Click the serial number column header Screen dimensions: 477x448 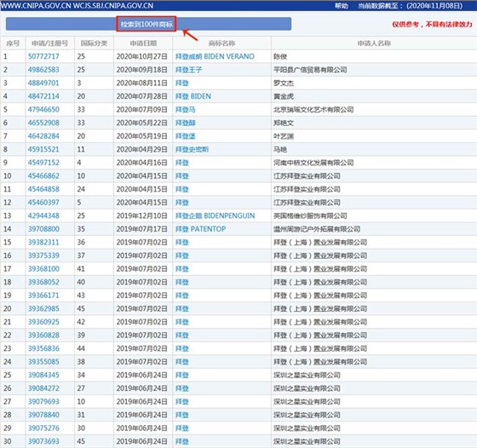pos(13,43)
